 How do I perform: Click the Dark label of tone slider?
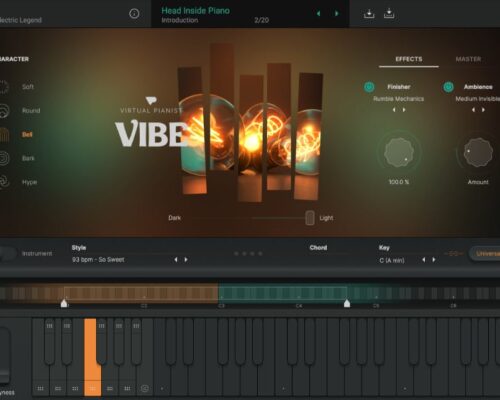click(175, 218)
